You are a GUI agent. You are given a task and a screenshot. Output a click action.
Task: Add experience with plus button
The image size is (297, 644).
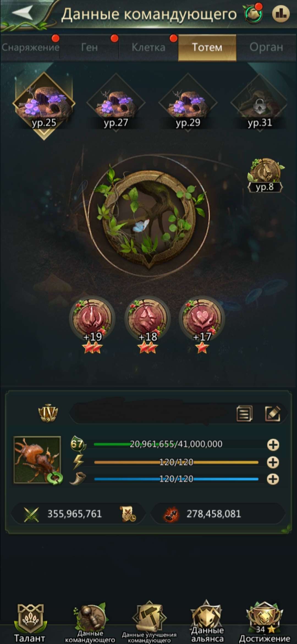click(x=273, y=445)
